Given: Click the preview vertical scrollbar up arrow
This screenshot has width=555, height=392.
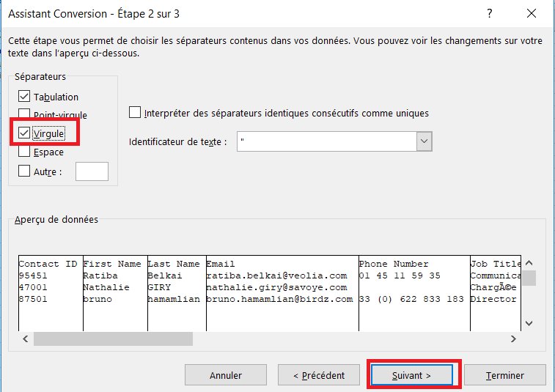Looking at the screenshot, I should 529,263.
